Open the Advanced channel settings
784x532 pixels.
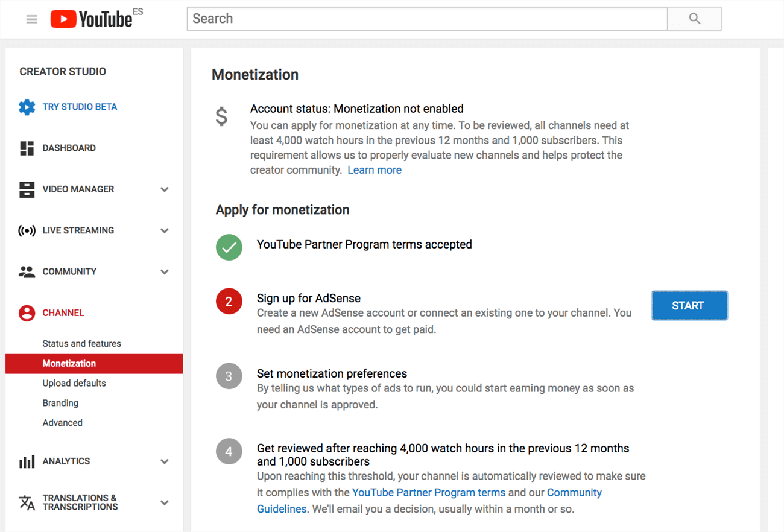pos(63,423)
